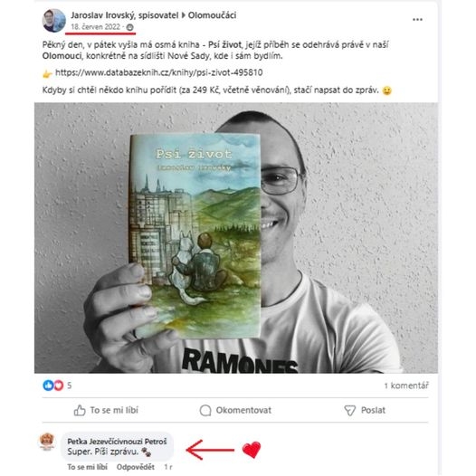The height and width of the screenshot is (476, 476).
Task: Click the red heart reaction icon
Action: click(58, 386)
